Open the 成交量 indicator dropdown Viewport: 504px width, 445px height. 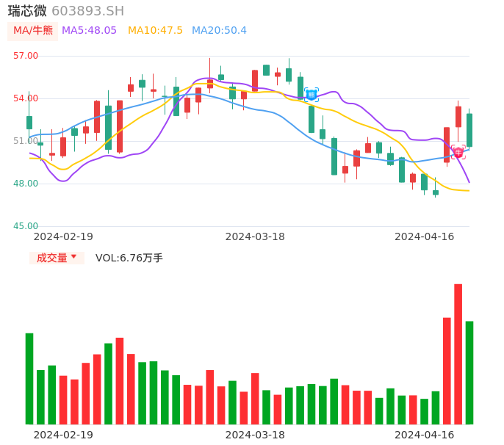57,258
